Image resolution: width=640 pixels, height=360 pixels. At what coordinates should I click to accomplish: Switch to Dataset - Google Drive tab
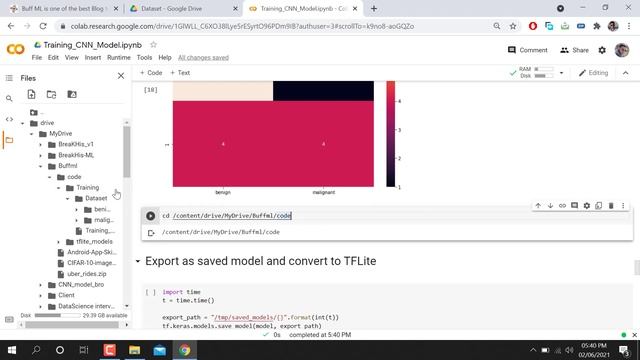183,8
